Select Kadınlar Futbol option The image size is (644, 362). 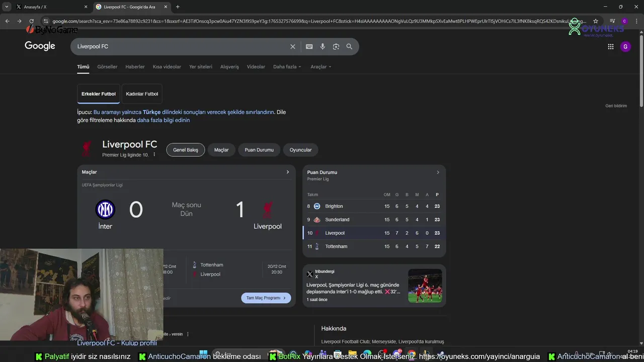pyautogui.click(x=142, y=94)
